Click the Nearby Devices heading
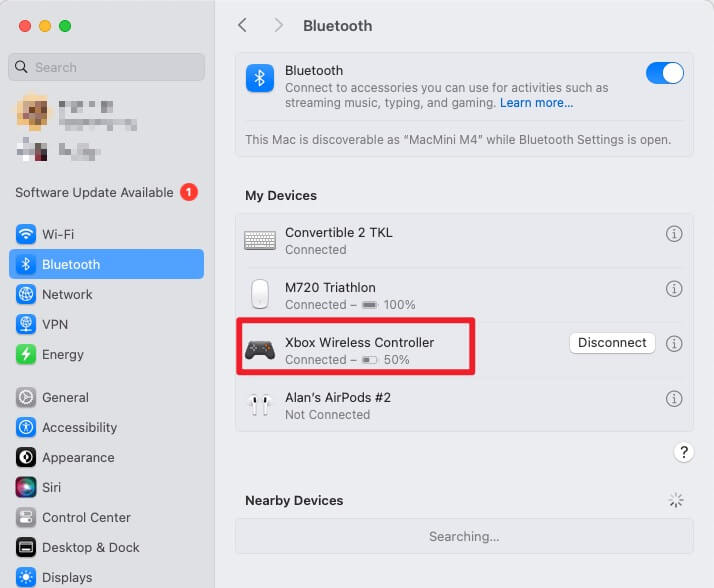This screenshot has height=588, width=714. pos(294,501)
